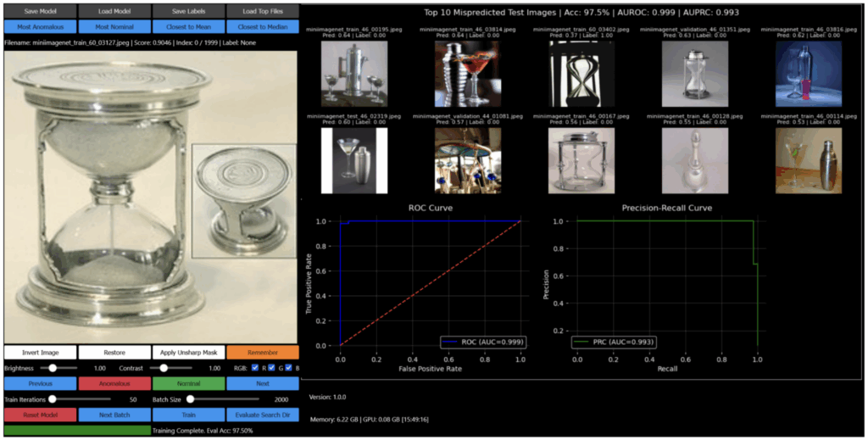Viewport: 868px width, 440px height.
Task: Select the Closest to Median button
Action: point(263,26)
